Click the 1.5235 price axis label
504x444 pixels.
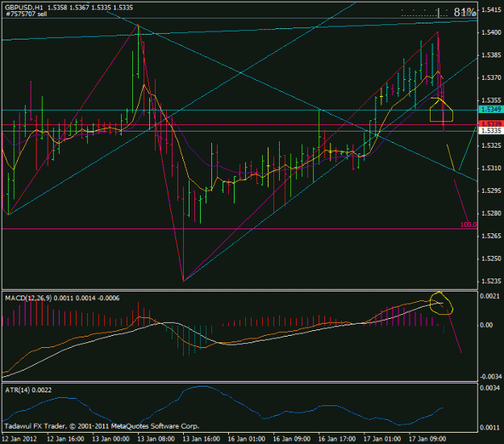tap(491, 281)
